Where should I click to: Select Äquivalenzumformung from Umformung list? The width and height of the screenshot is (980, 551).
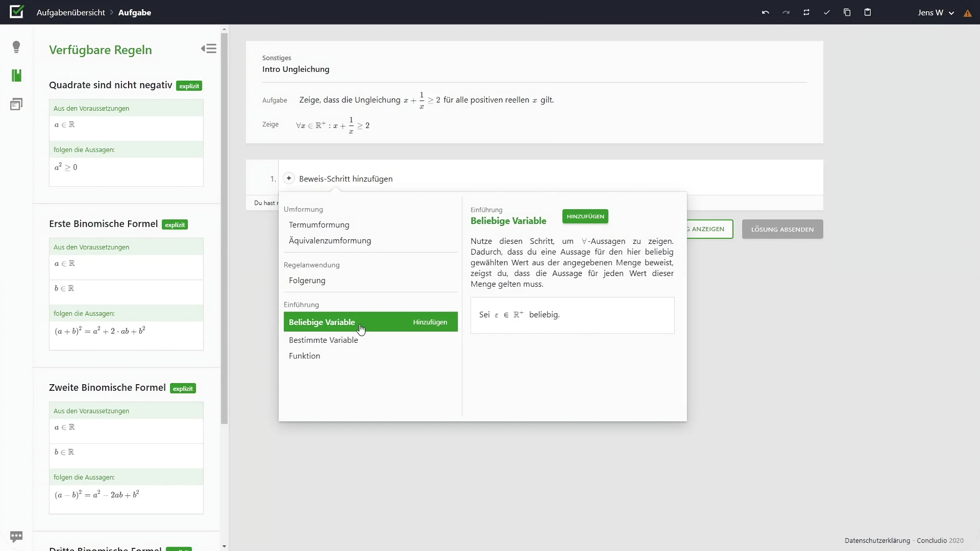[x=329, y=240]
